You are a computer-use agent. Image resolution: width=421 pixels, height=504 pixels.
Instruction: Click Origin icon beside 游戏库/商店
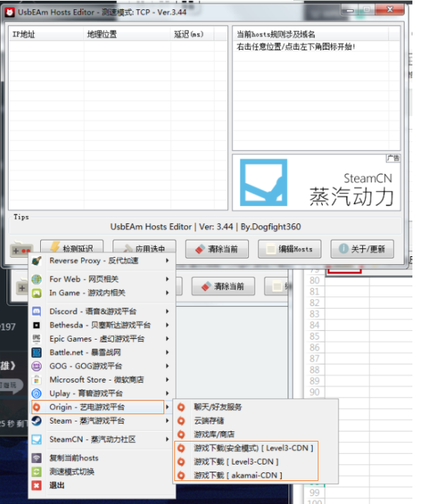(x=181, y=434)
